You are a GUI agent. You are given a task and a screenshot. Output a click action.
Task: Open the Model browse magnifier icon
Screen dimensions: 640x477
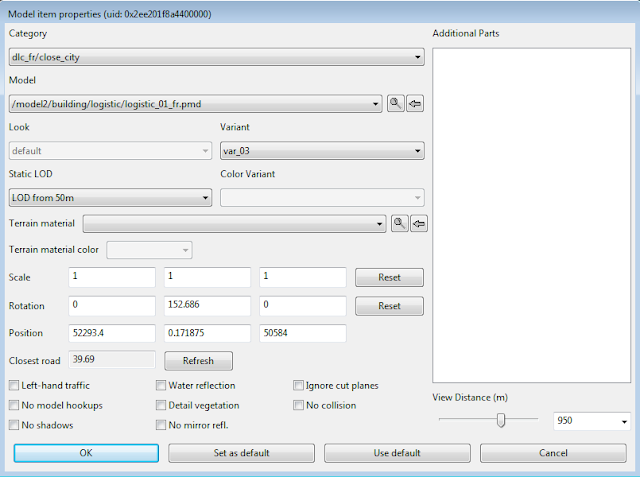(395, 104)
